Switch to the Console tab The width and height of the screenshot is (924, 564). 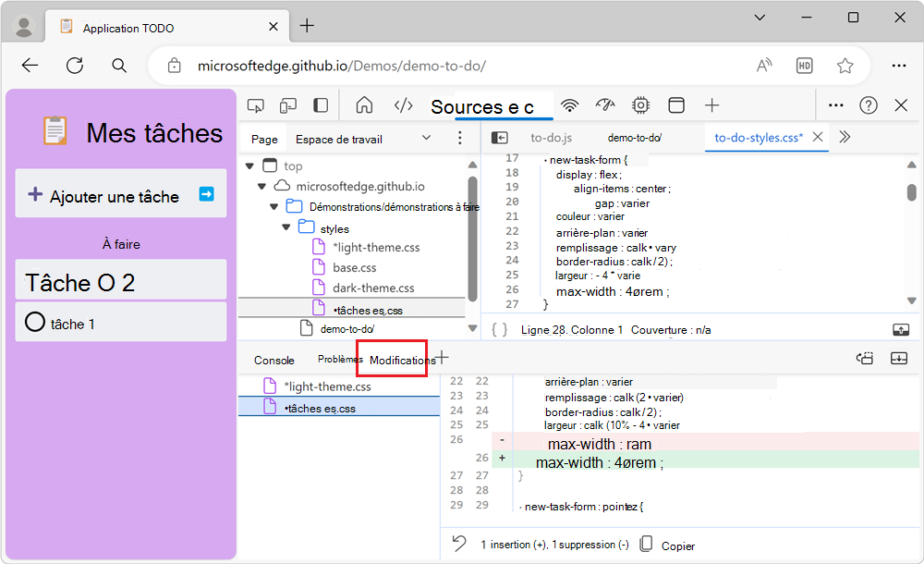[274, 360]
